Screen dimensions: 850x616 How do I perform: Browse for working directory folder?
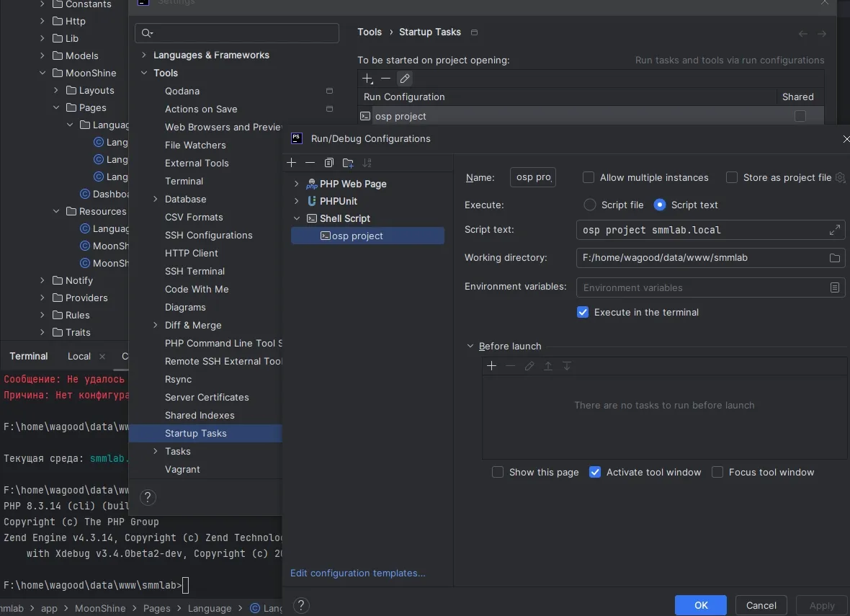[x=835, y=258]
